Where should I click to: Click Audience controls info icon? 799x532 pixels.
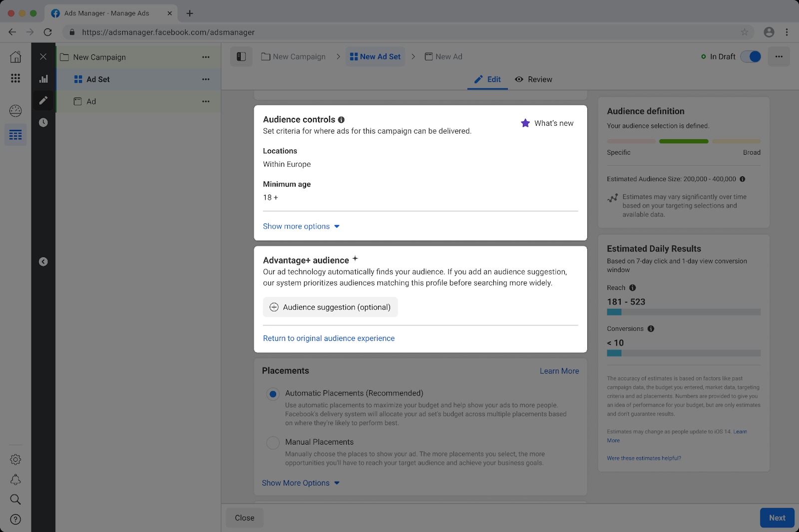pyautogui.click(x=341, y=120)
